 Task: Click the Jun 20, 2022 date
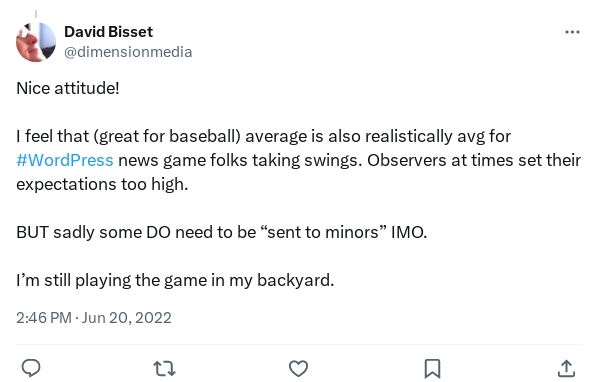[x=127, y=318]
